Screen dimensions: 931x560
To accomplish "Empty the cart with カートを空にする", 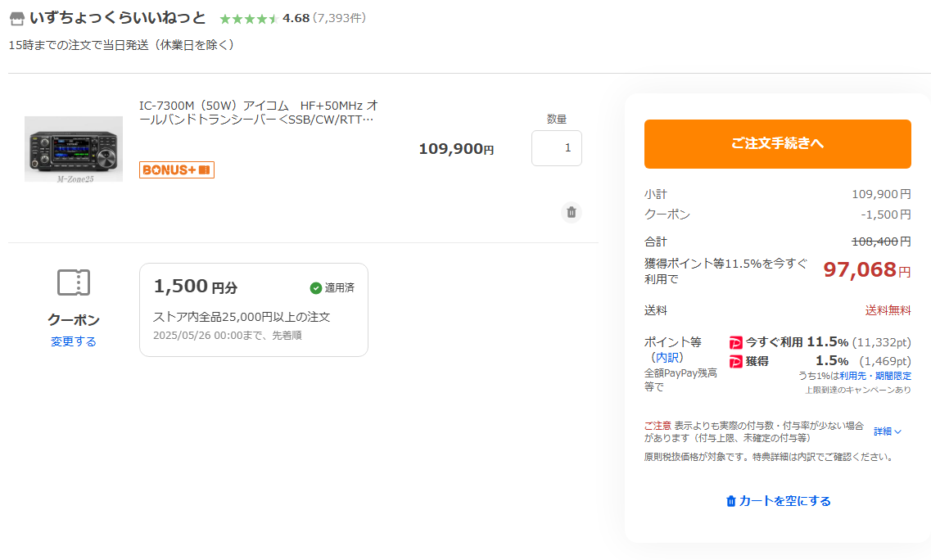I will (778, 501).
